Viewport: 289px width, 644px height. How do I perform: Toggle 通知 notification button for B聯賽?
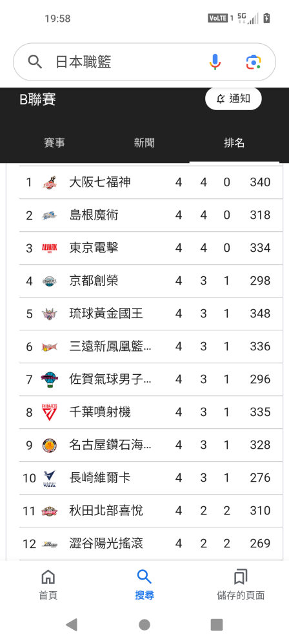pos(233,99)
